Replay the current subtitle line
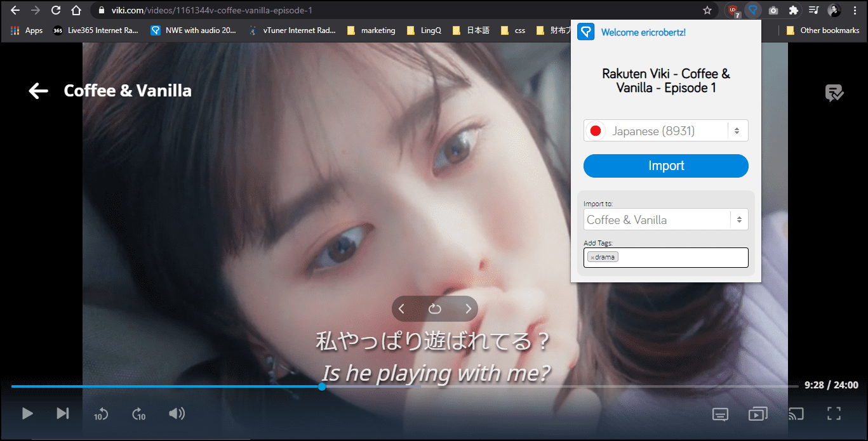868x441 pixels. coord(435,309)
